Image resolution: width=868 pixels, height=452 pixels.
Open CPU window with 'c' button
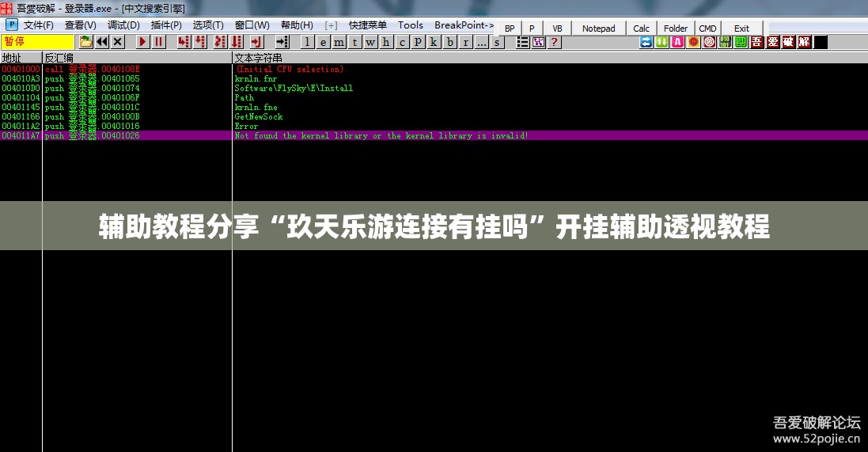[x=403, y=42]
